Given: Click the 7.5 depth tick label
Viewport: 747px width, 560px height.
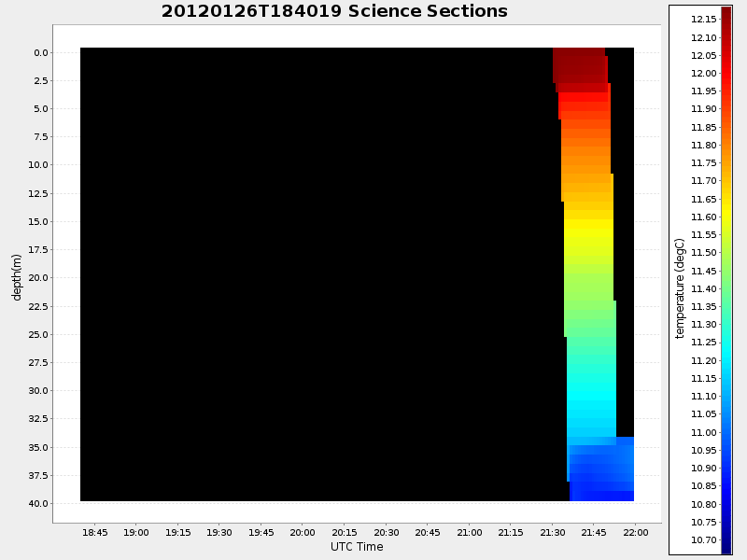Looking at the screenshot, I should tap(41, 137).
